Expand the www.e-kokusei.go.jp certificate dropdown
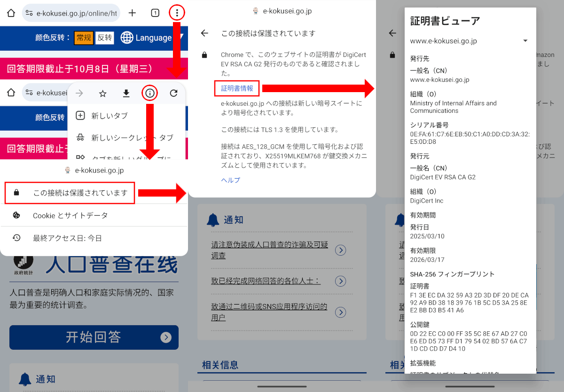Screen dimensions: 564x392 coord(525,41)
